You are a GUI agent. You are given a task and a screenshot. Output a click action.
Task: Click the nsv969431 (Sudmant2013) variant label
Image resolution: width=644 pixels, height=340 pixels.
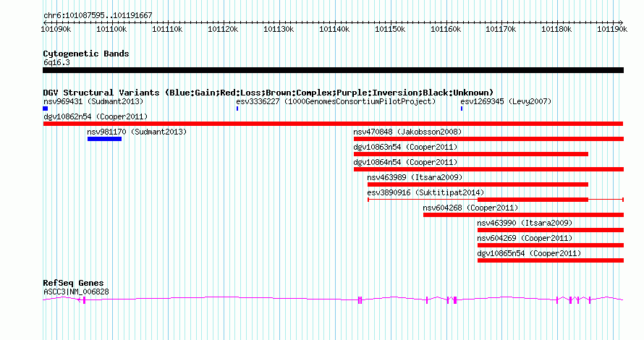(x=93, y=101)
